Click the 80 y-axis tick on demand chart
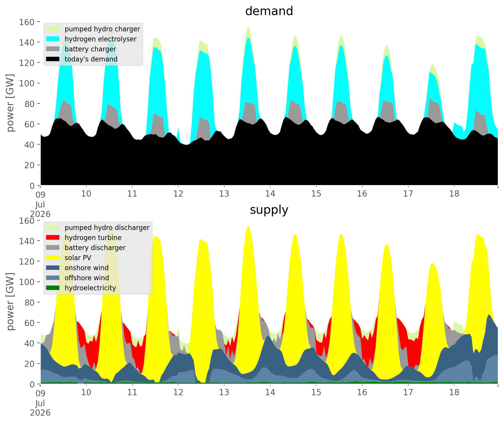504x423 pixels. [x=30, y=104]
